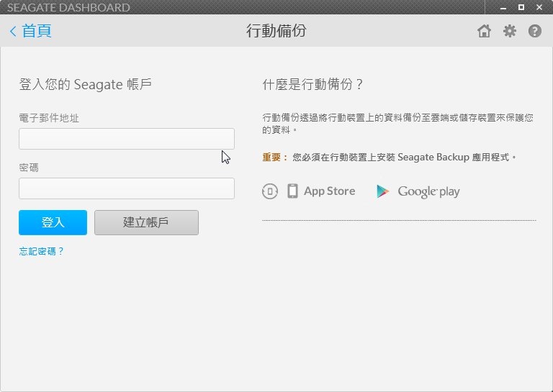The image size is (553, 392).
Task: Click the 行動備份 page title
Action: tap(276, 31)
